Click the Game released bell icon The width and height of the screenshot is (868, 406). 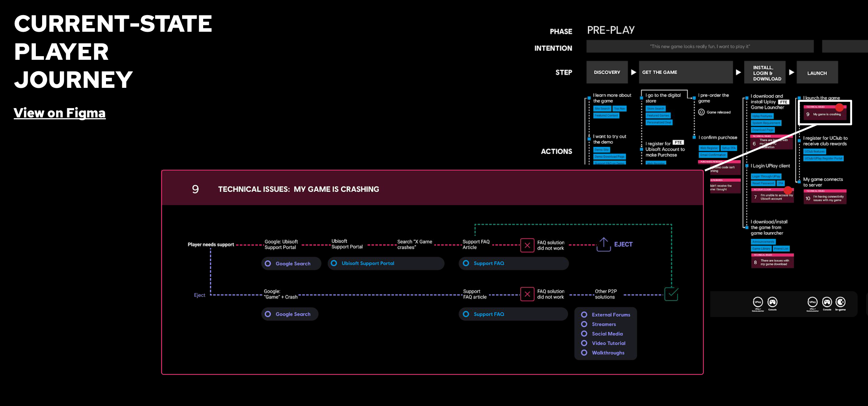click(701, 112)
